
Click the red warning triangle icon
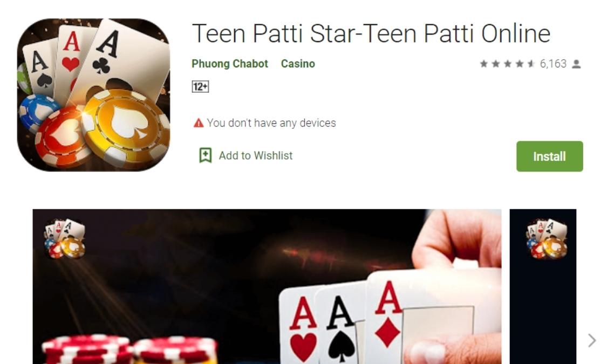click(199, 123)
